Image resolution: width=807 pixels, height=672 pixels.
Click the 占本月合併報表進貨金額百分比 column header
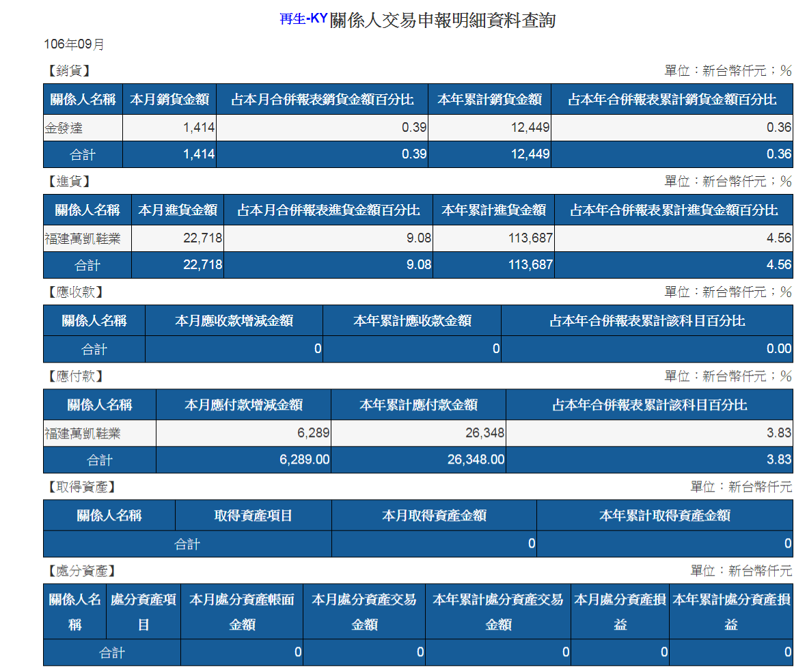click(x=329, y=210)
